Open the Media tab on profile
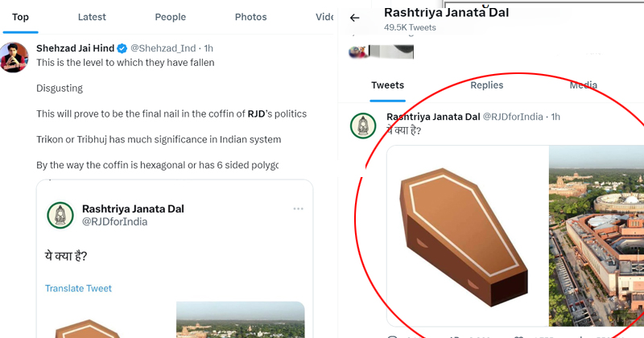 pyautogui.click(x=583, y=85)
